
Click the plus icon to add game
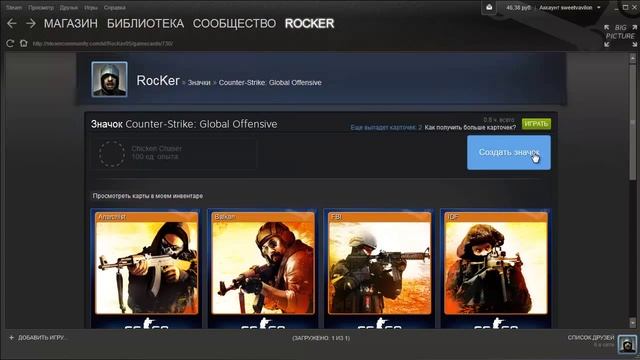click(11, 338)
